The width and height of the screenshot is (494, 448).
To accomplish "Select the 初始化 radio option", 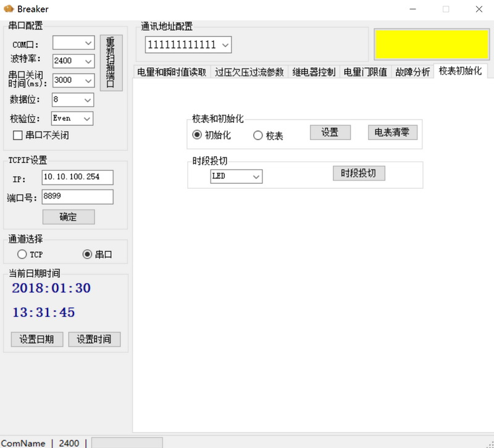I will (197, 135).
